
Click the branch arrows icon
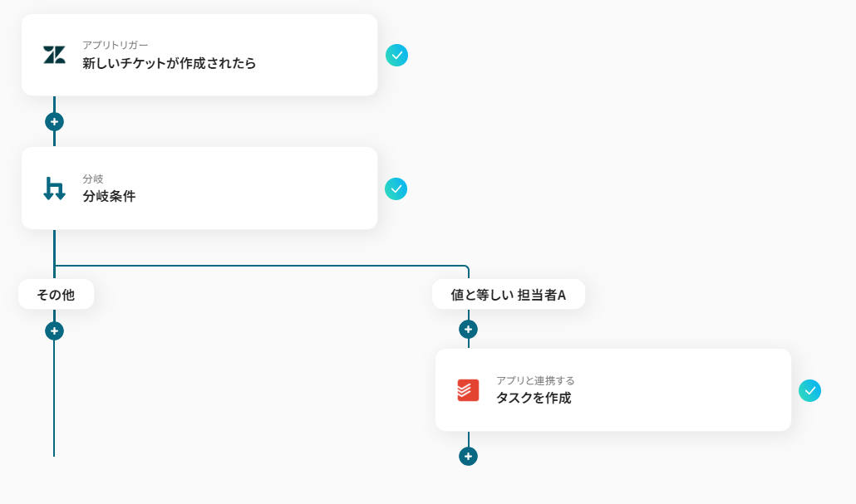(54, 188)
